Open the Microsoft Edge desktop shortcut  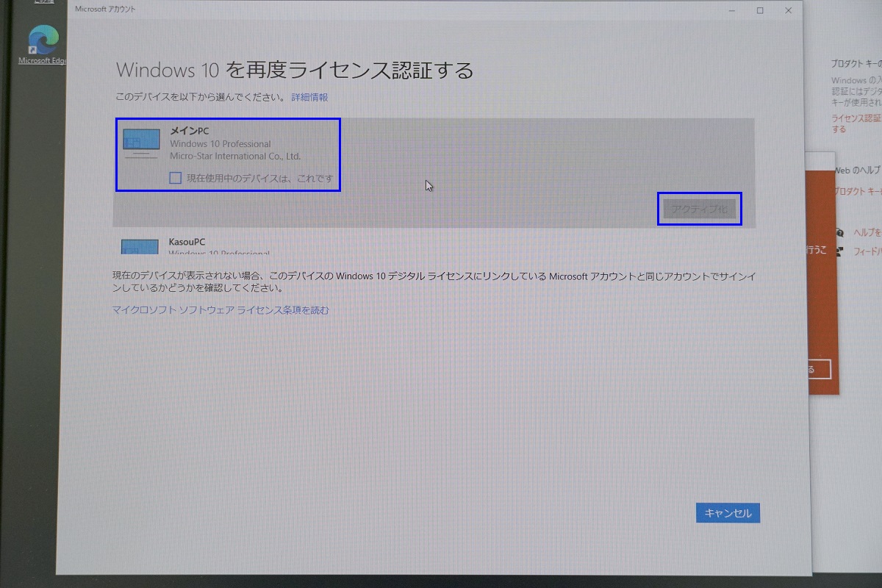tap(43, 46)
